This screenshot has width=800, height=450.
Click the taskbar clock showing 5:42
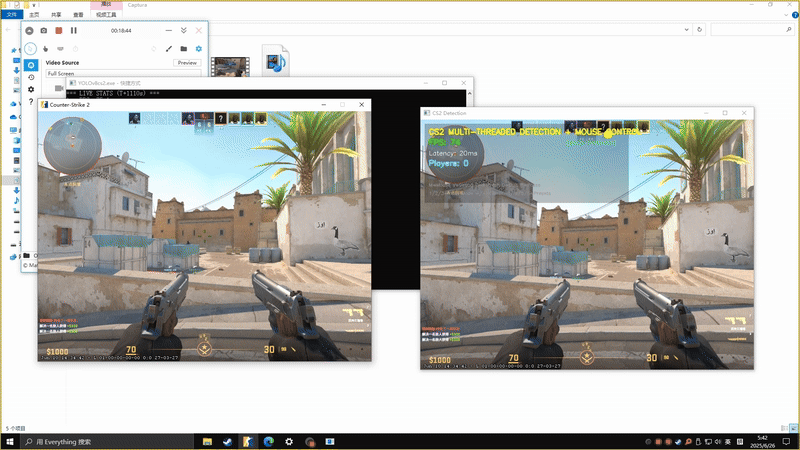[x=762, y=442]
